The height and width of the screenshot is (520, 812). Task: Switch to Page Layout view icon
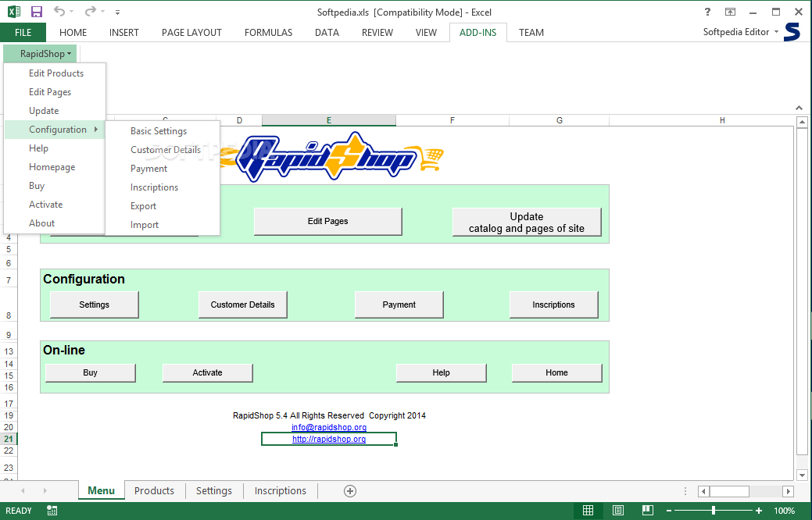point(618,511)
